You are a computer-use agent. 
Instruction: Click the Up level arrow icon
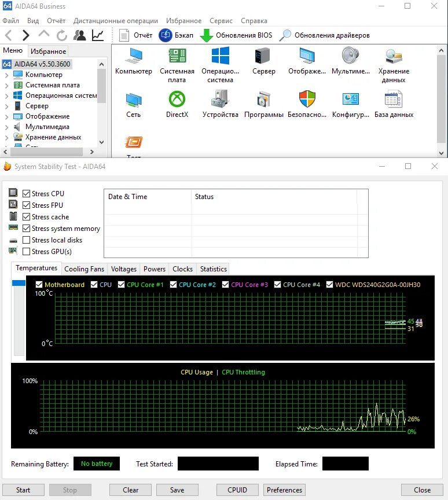(x=44, y=34)
